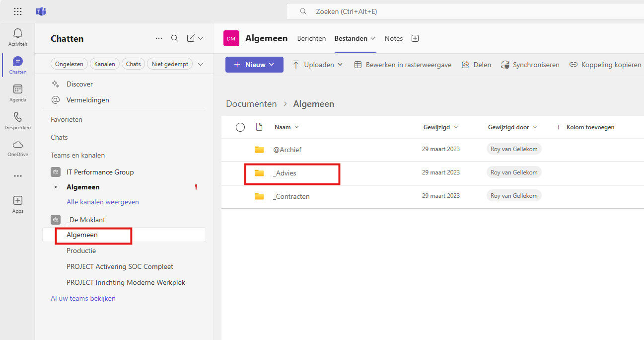This screenshot has height=340, width=644.
Task: Add a new tab with plus icon
Action: (416, 38)
